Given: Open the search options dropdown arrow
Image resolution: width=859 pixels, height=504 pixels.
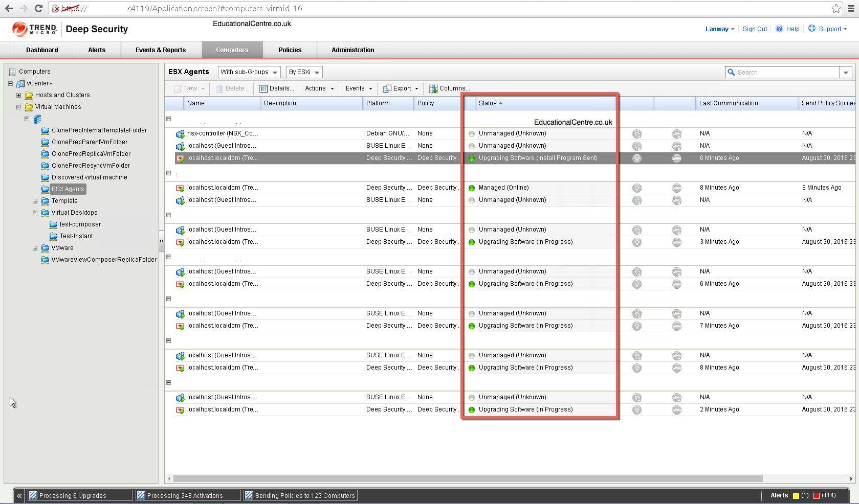Looking at the screenshot, I should coord(846,72).
